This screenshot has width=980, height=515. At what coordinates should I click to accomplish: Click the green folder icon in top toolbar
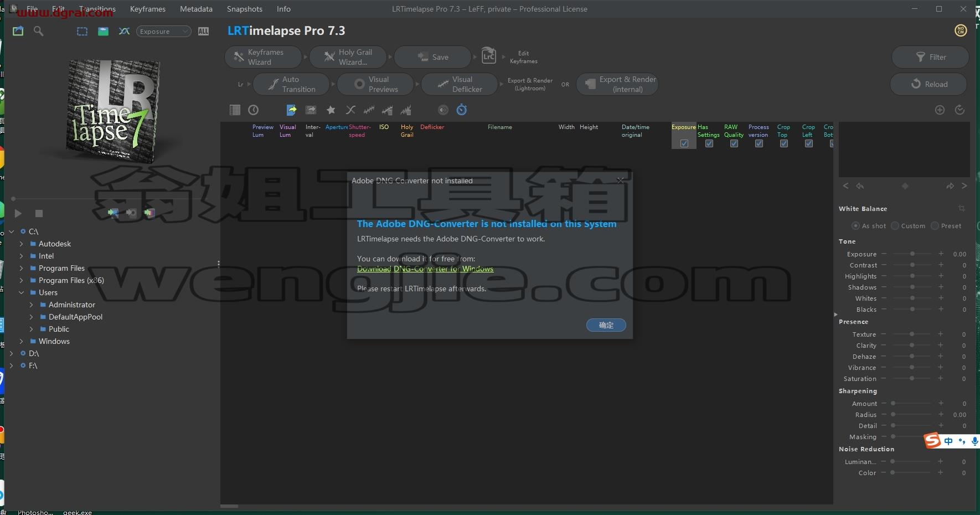coord(103,32)
